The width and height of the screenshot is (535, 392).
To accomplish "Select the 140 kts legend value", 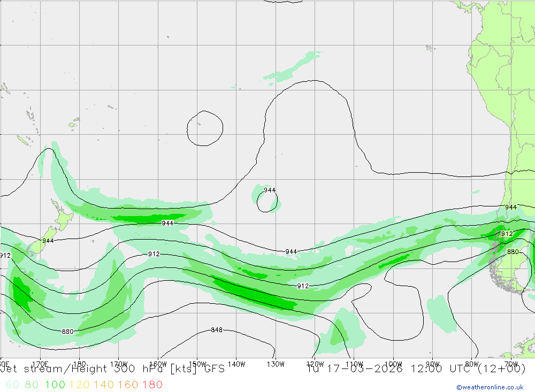I will coord(104,385).
